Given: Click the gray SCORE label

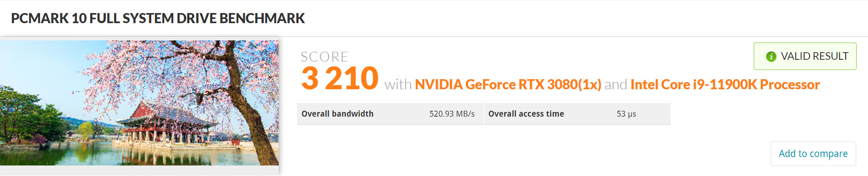Looking at the screenshot, I should pyautogui.click(x=324, y=57).
